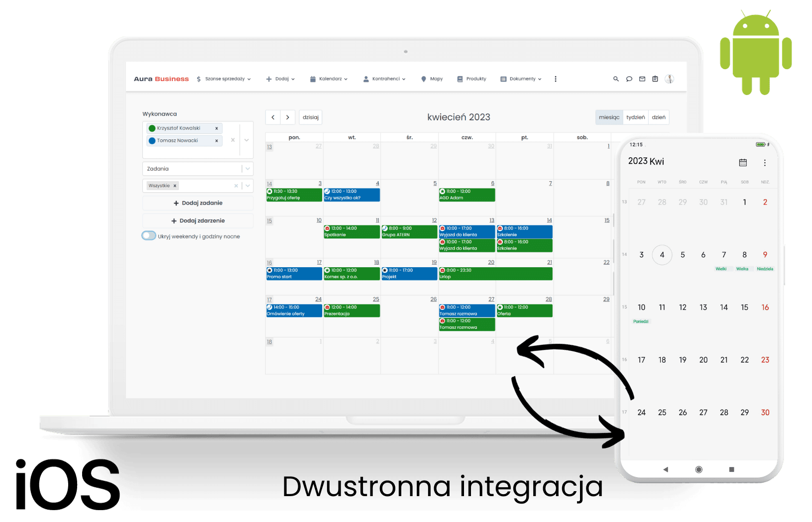Open Kornex sp. z o.o. event
This screenshot has height=522, width=812.
tap(351, 274)
